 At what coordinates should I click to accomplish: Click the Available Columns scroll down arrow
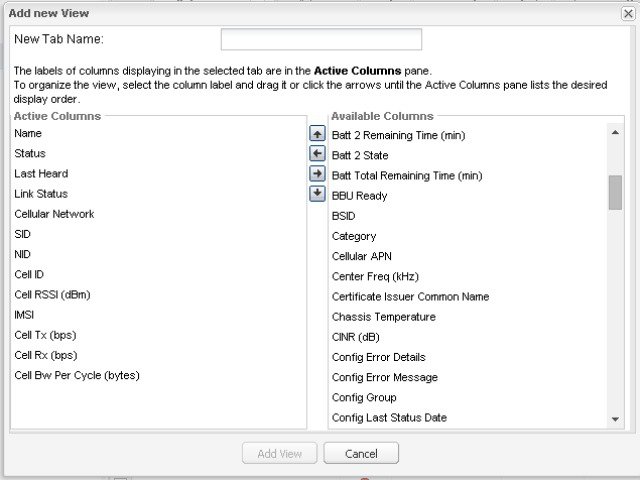[615, 420]
